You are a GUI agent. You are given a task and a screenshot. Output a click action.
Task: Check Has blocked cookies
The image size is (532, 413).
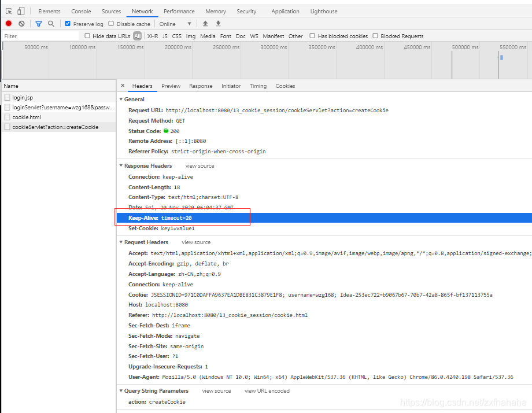312,36
